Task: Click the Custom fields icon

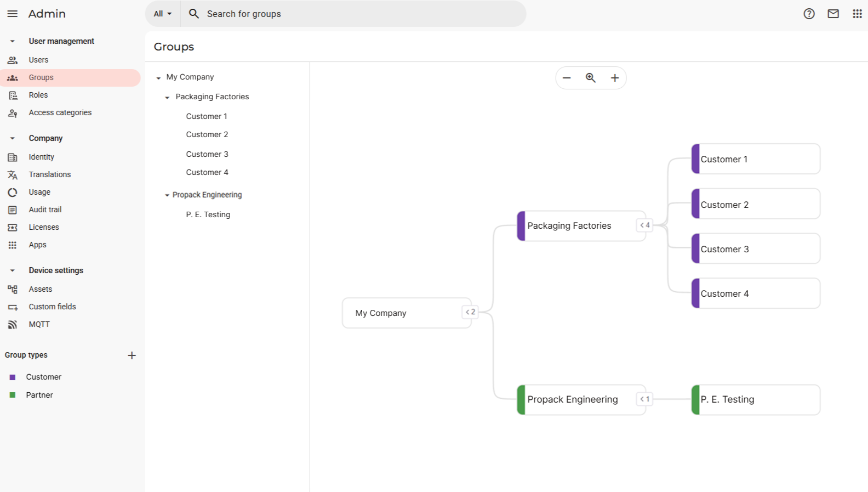Action: coord(13,307)
